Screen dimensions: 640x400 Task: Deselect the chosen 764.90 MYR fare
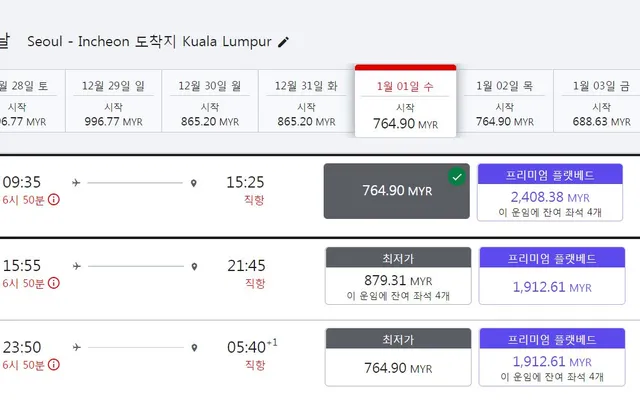coord(397,191)
